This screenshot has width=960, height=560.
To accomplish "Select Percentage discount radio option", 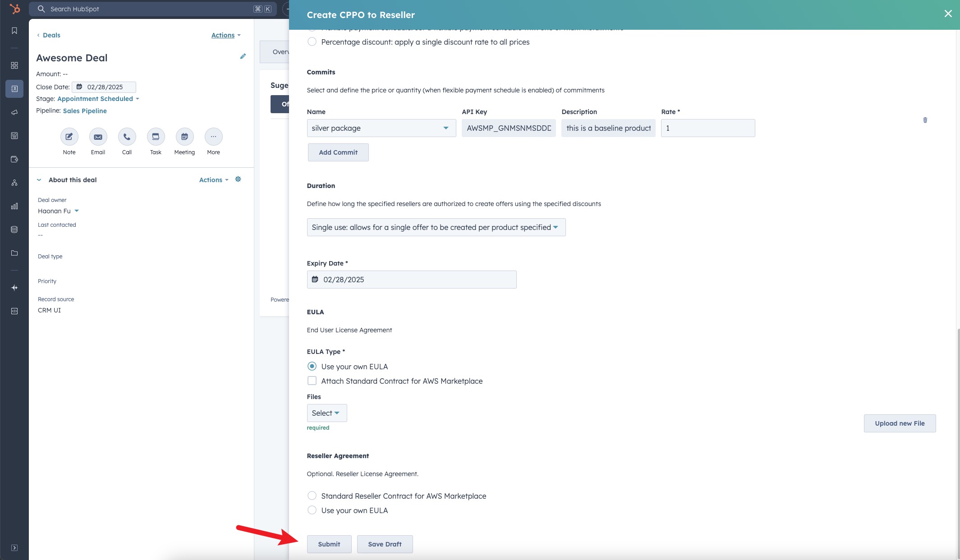I will point(312,42).
